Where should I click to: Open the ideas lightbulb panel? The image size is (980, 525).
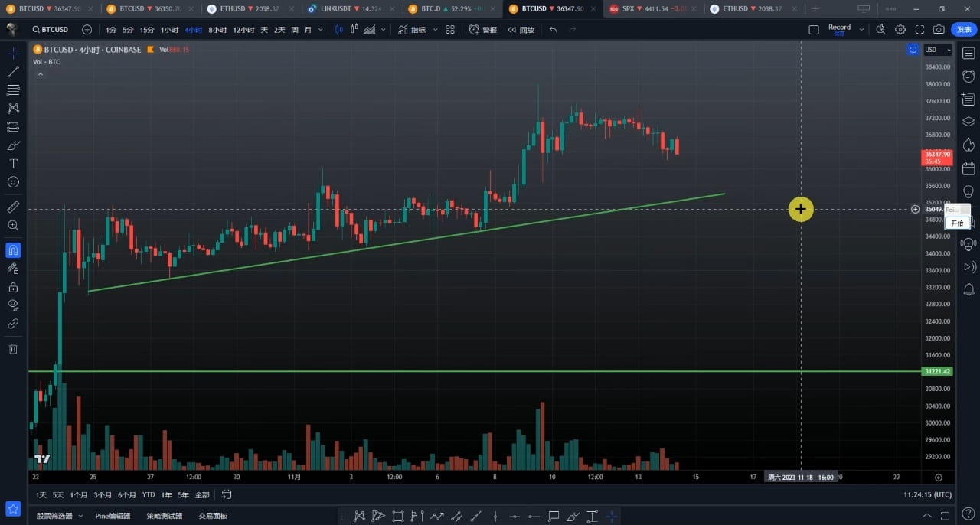[x=969, y=191]
